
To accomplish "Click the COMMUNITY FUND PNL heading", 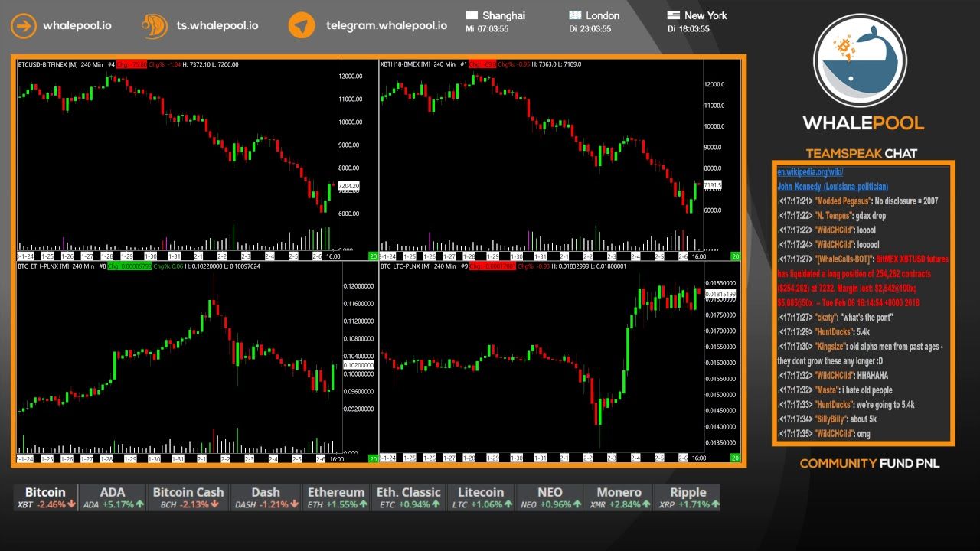I will 870,463.
